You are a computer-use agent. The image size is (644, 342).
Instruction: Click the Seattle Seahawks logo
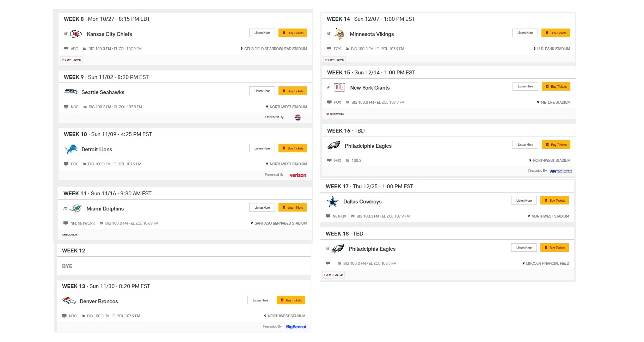pyautogui.click(x=71, y=92)
